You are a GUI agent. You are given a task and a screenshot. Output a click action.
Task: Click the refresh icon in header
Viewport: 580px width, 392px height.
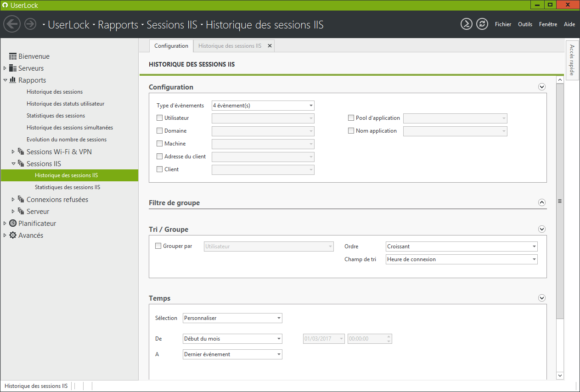482,24
